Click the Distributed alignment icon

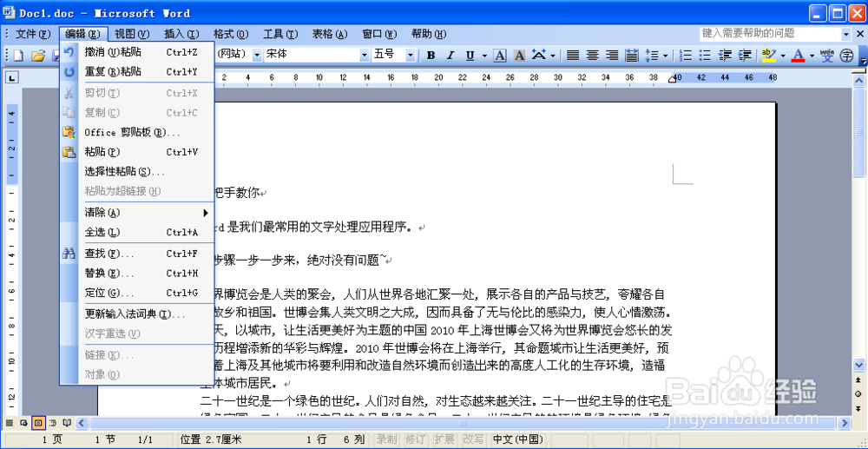631,56
